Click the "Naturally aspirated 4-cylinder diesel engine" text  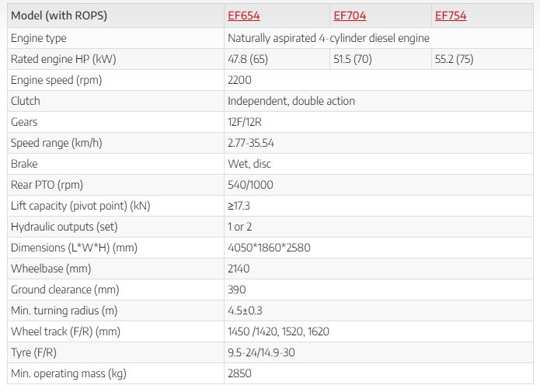[329, 38]
